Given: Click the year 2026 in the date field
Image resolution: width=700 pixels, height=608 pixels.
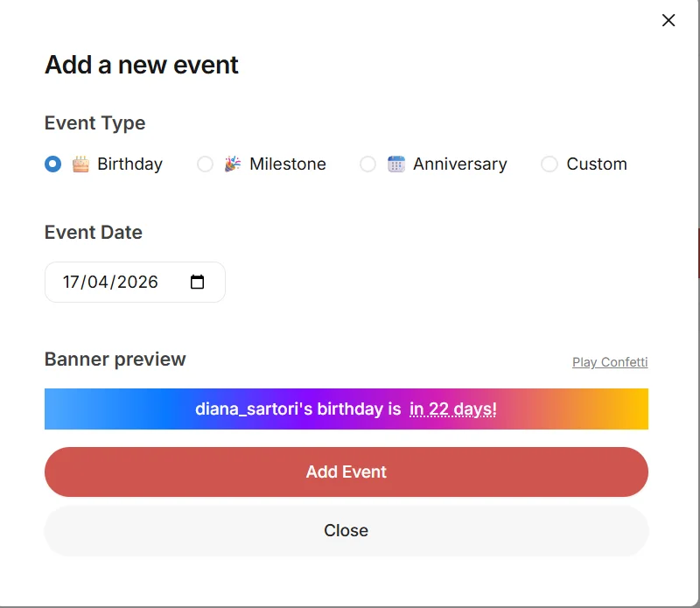Looking at the screenshot, I should point(137,282).
